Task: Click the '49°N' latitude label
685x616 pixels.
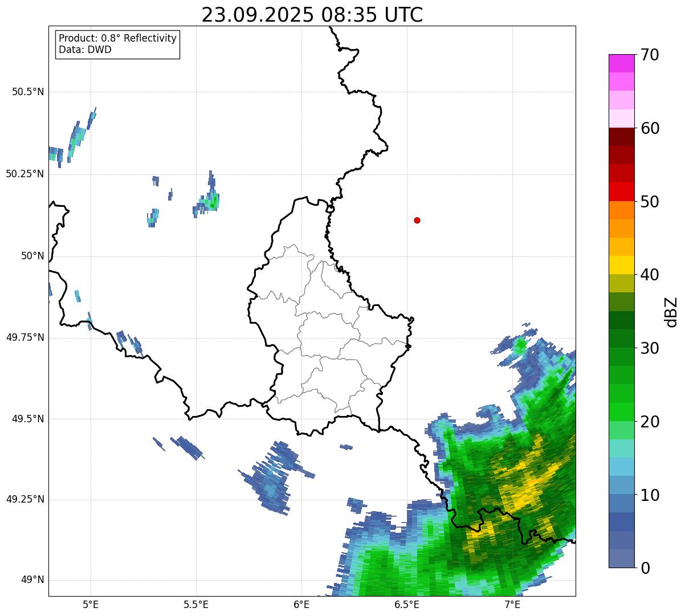Action: [x=32, y=580]
